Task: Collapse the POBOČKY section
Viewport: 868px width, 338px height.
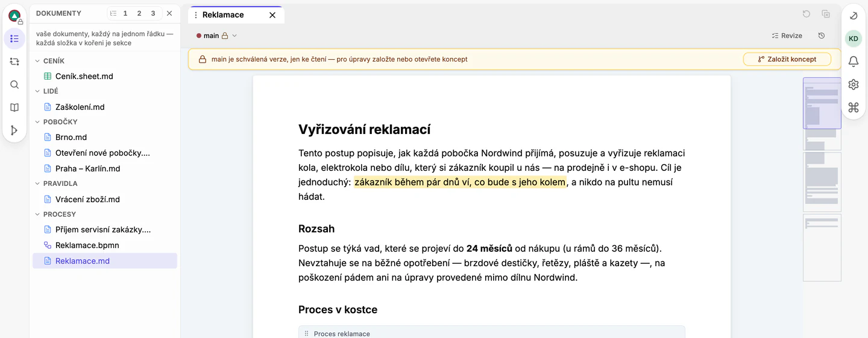Action: (x=37, y=122)
